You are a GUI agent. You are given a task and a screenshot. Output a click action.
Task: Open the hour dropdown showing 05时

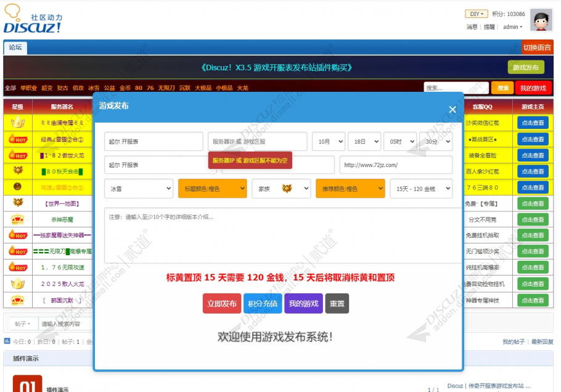tap(400, 142)
